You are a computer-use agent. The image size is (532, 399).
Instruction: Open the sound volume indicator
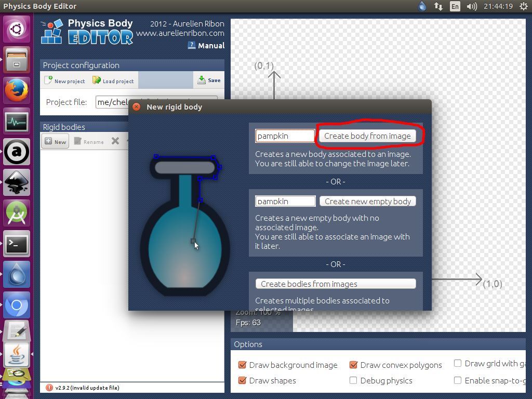click(472, 6)
